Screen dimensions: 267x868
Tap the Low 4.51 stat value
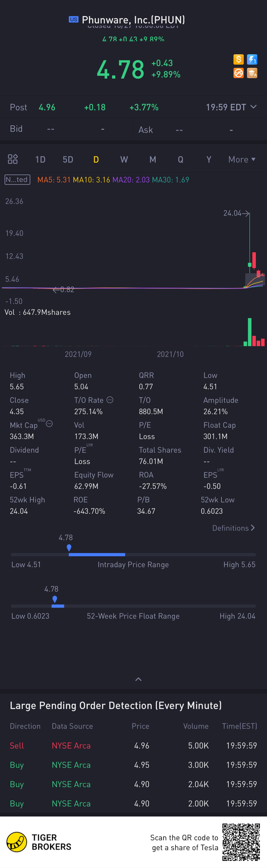point(210,386)
